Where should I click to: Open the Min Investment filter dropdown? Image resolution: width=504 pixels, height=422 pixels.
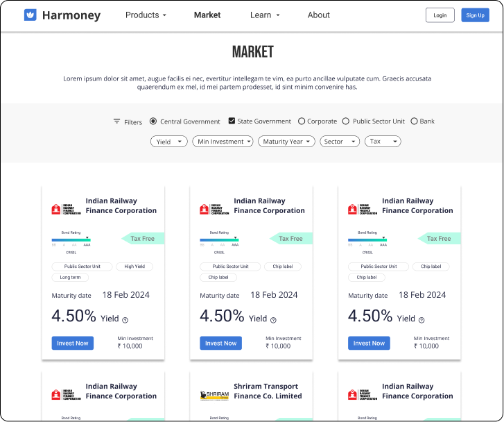pos(223,142)
